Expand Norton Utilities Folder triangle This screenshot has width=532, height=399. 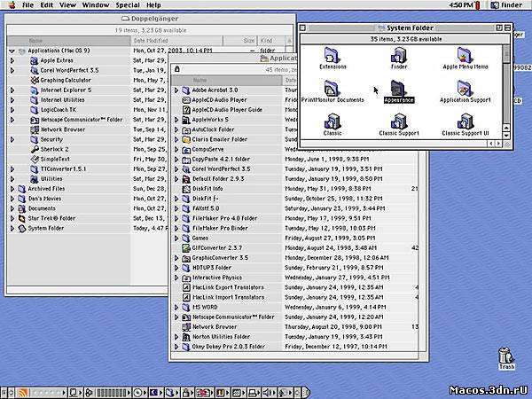(176, 337)
